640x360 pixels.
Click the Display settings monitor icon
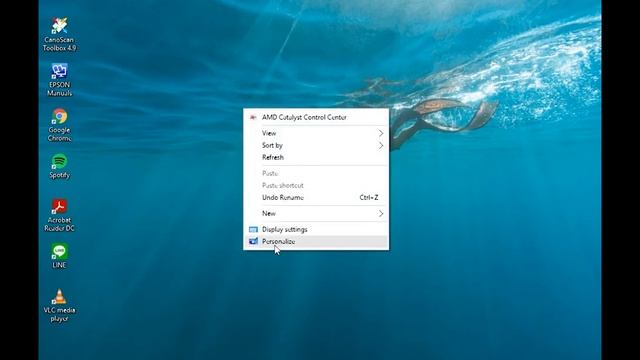pyautogui.click(x=253, y=229)
